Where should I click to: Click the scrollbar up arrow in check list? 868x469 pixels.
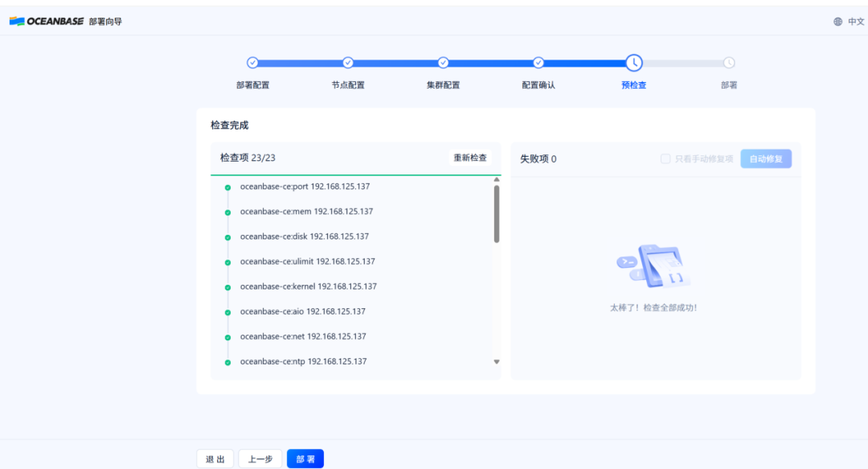point(496,180)
